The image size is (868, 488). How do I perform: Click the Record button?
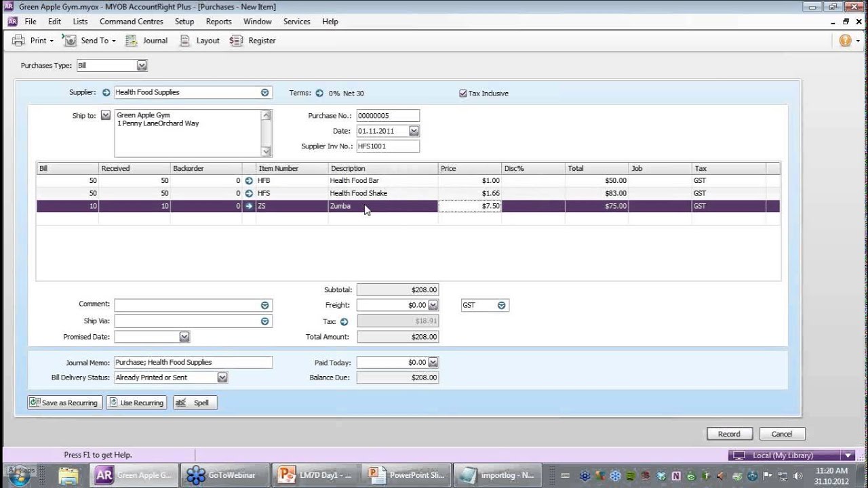[x=729, y=434]
